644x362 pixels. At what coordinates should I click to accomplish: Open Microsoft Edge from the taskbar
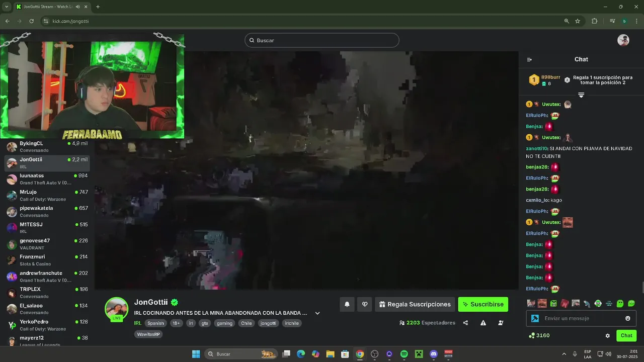point(301,354)
